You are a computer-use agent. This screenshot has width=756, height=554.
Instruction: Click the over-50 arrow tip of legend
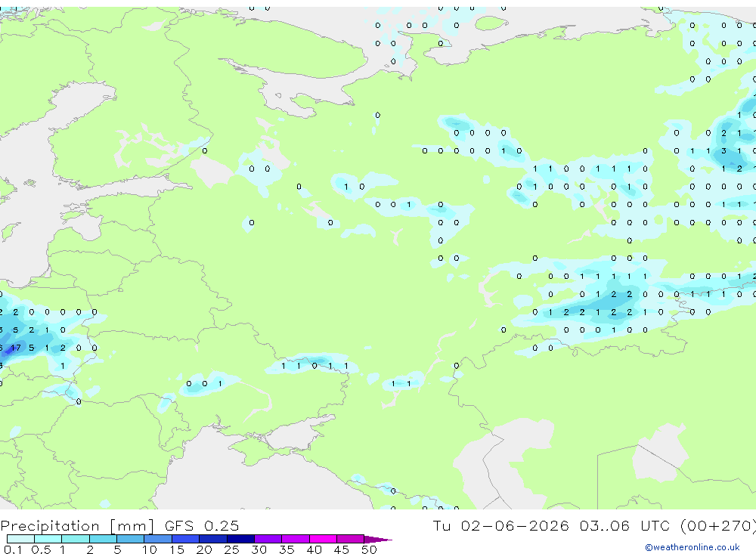click(378, 539)
